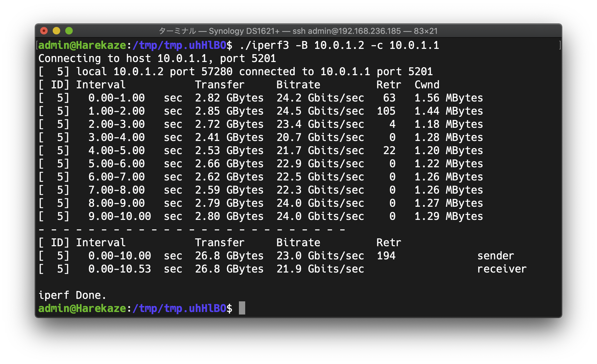The width and height of the screenshot is (597, 364).
Task: Click retransmit value 22
Action: coord(389,151)
